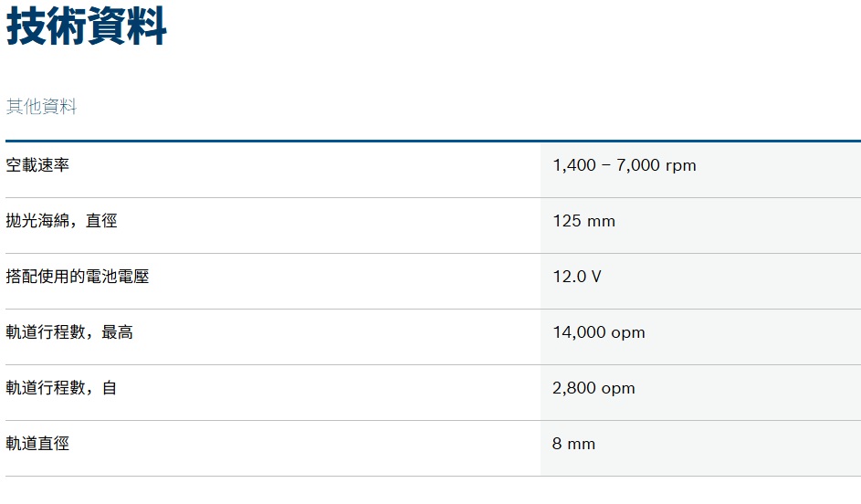The height and width of the screenshot is (504, 861).
Task: Click the divider line between 空載速率 and 拋光海綿 rows
Action: (x=274, y=197)
